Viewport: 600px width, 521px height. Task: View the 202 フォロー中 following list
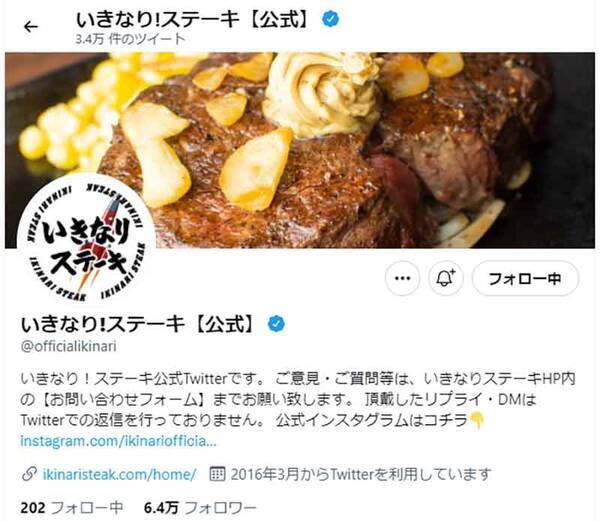72,508
